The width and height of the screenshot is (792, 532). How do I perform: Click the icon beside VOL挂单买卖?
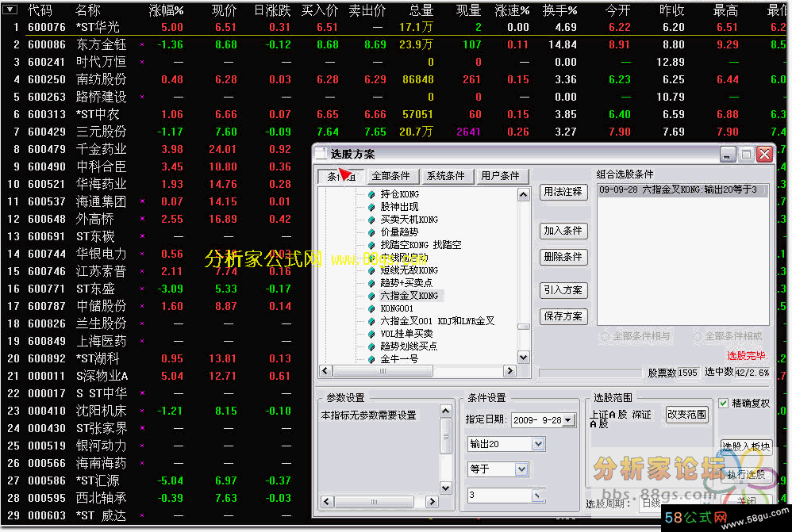[371, 334]
